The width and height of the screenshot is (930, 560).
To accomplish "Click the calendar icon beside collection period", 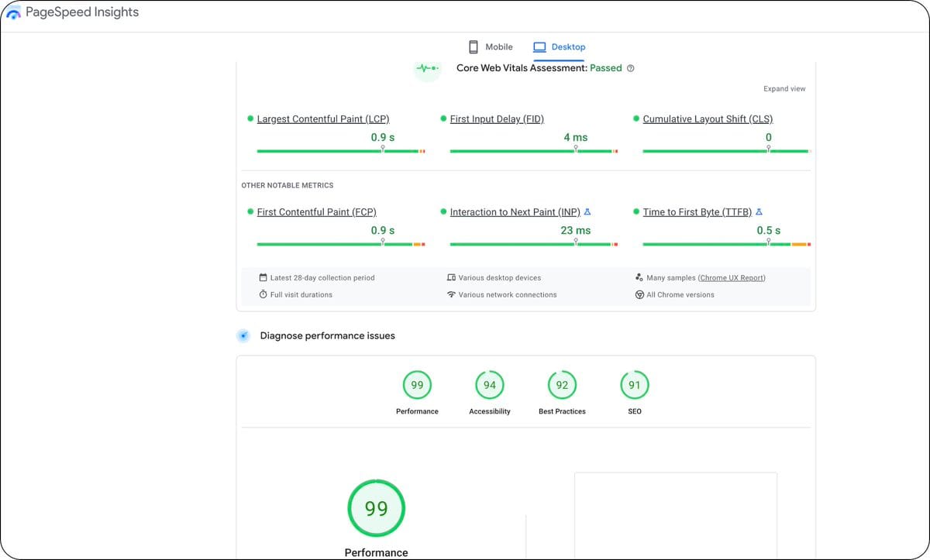I will [263, 277].
